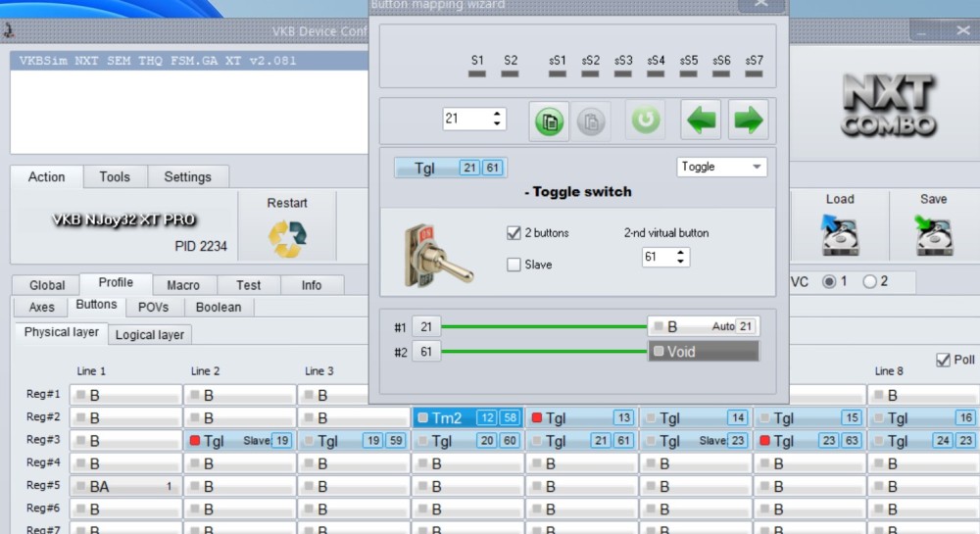
Task: Click the toggle switch picture in wizard
Action: coord(437,256)
